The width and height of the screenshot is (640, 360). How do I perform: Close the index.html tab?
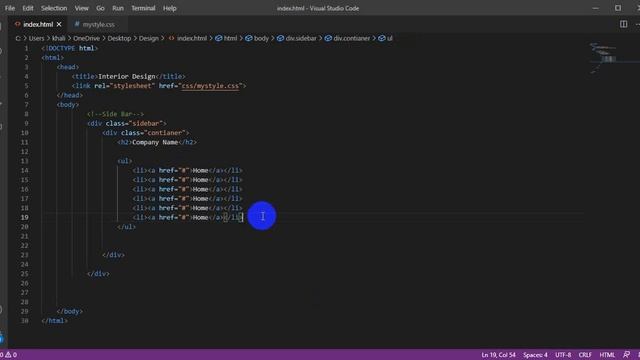(x=59, y=24)
